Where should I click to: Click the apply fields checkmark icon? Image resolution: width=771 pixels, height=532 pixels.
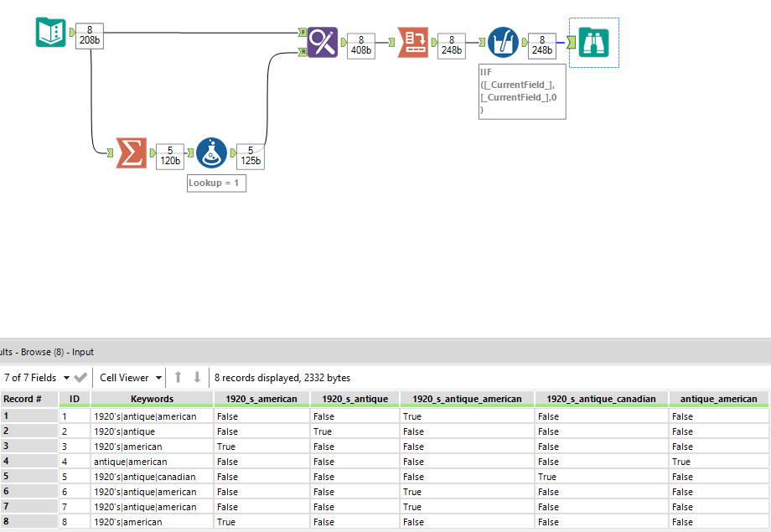(x=80, y=378)
